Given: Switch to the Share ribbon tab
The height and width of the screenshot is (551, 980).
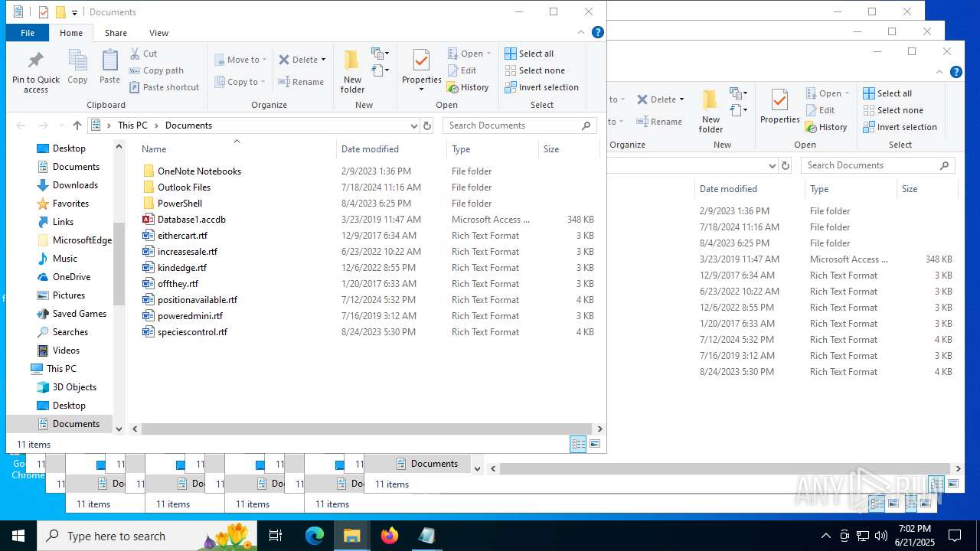Looking at the screenshot, I should (116, 33).
